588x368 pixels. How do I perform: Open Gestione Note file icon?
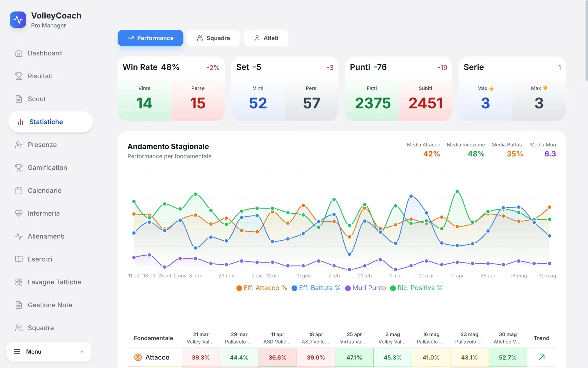click(x=19, y=305)
